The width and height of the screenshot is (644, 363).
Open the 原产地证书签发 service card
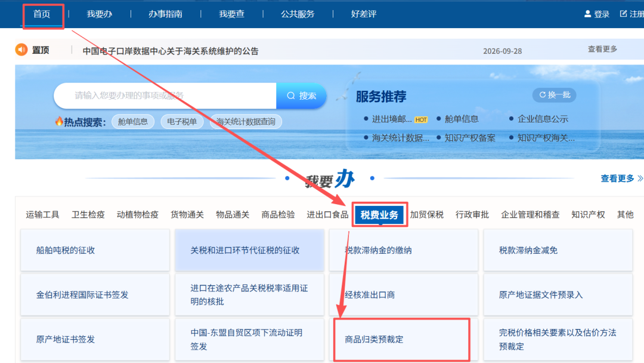tap(95, 340)
